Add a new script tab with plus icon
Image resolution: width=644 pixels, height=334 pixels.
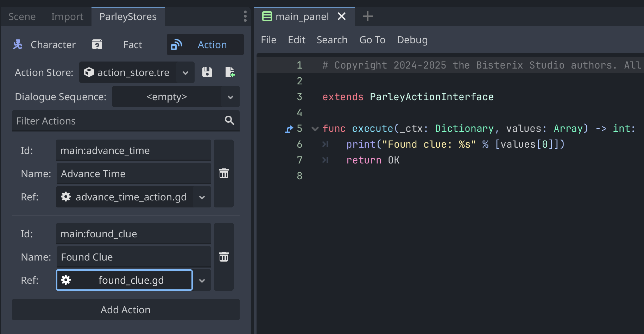(x=367, y=16)
